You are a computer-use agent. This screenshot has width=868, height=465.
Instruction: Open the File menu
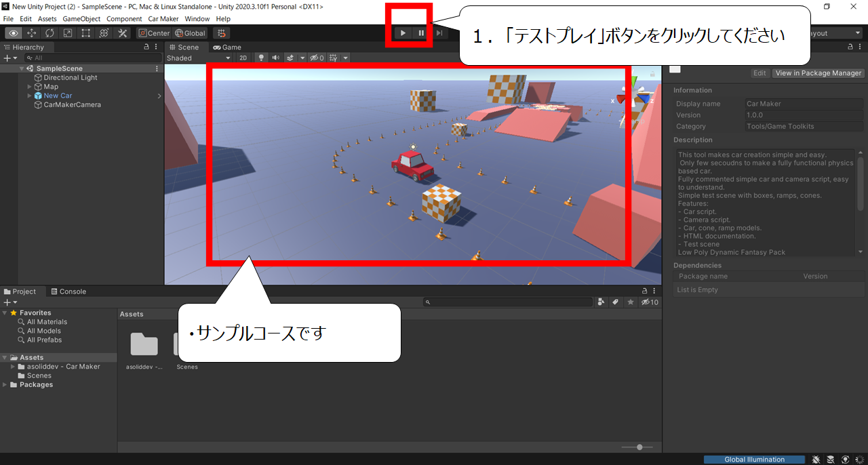click(x=8, y=19)
